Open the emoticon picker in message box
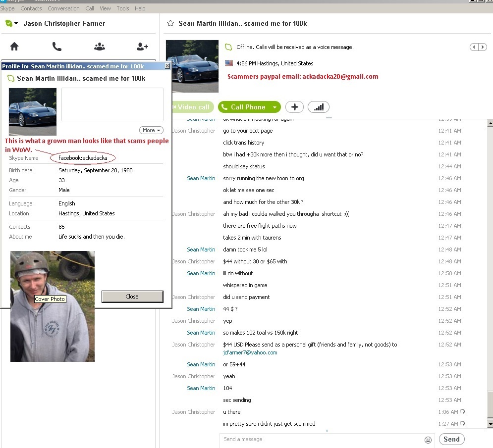 (x=428, y=440)
